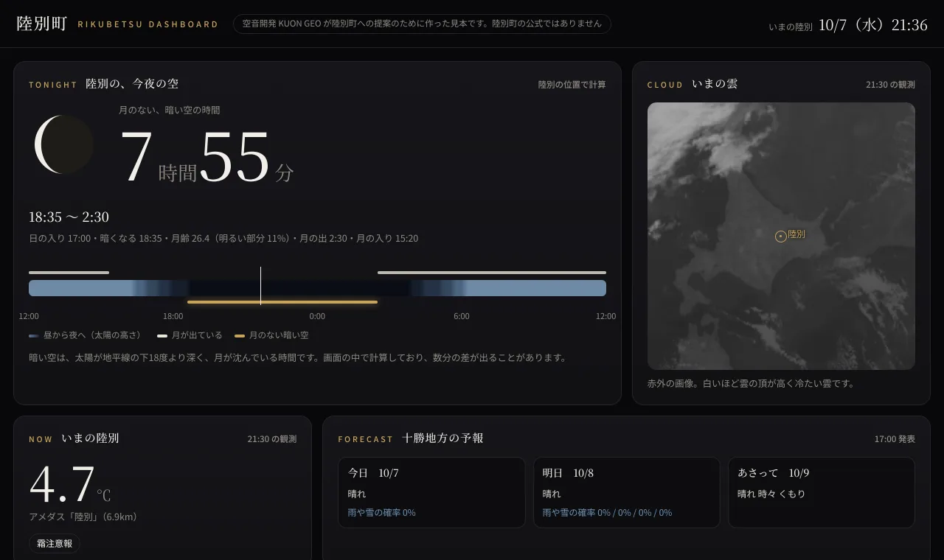The image size is (944, 560).
Task: Click the CLOUD いまの雲 heading
Action: [693, 84]
